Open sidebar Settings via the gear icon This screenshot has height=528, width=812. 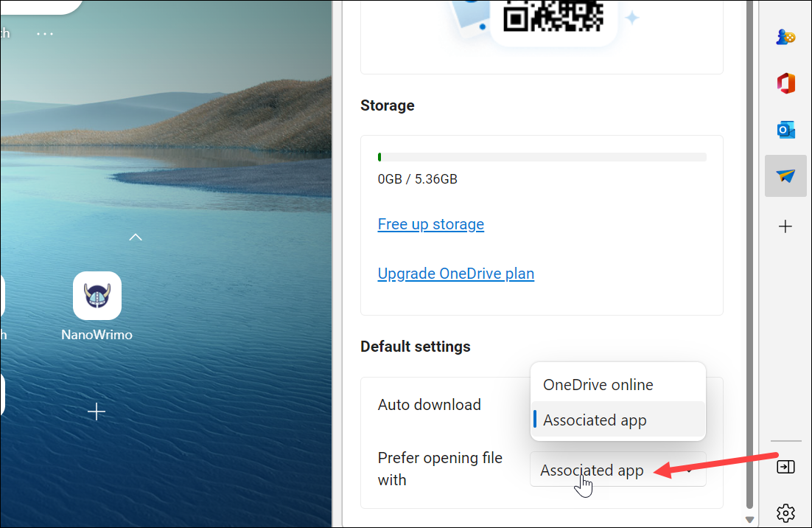[785, 513]
